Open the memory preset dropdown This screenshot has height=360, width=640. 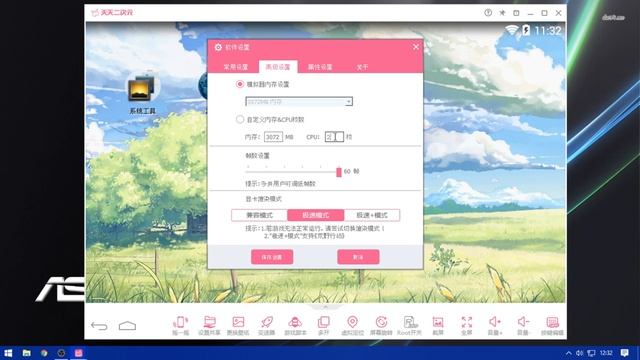(x=299, y=102)
